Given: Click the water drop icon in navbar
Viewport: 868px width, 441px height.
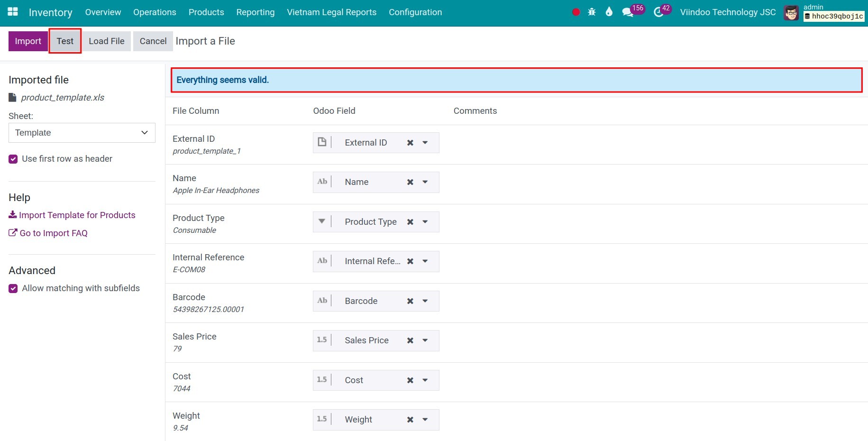Looking at the screenshot, I should point(609,12).
